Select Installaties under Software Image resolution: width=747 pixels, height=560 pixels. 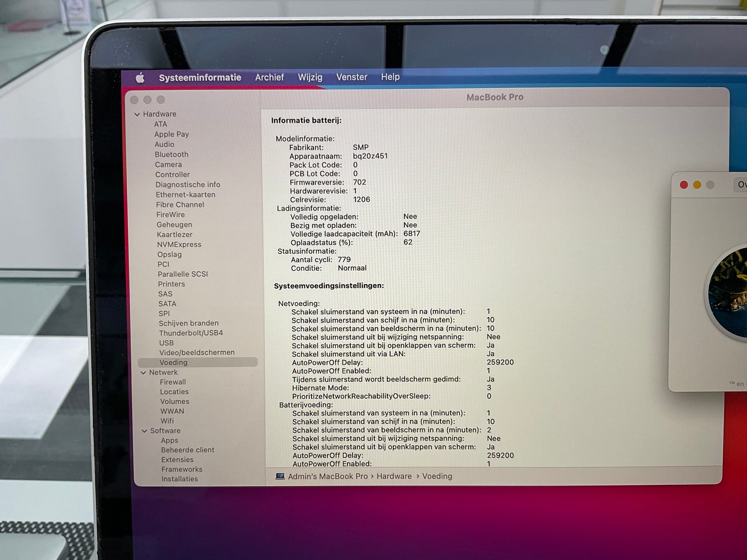[180, 479]
